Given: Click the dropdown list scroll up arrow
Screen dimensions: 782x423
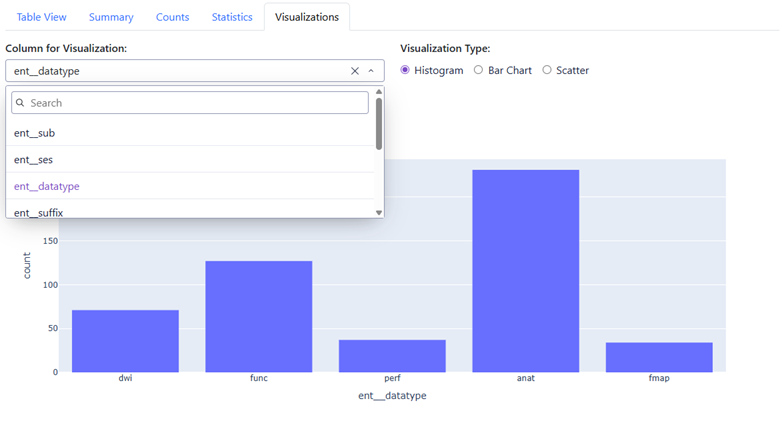Looking at the screenshot, I should click(x=379, y=92).
